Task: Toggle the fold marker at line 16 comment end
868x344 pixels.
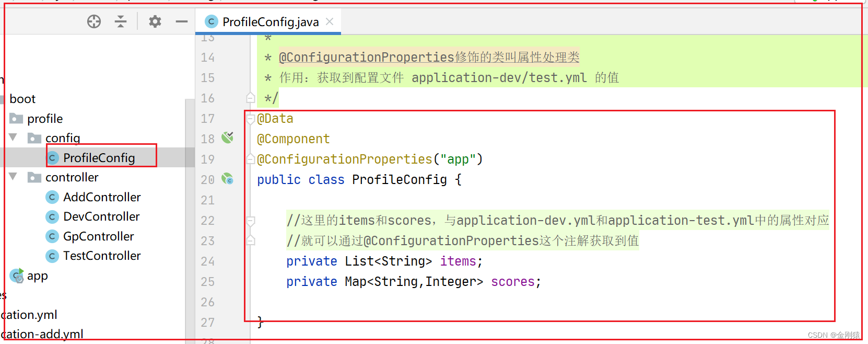Action: (251, 98)
